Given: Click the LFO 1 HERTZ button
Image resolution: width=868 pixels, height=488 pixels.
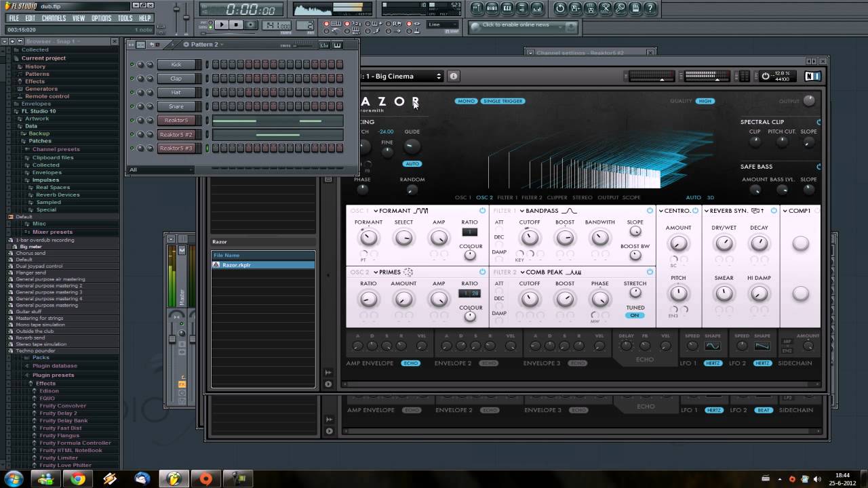Looking at the screenshot, I should [713, 363].
